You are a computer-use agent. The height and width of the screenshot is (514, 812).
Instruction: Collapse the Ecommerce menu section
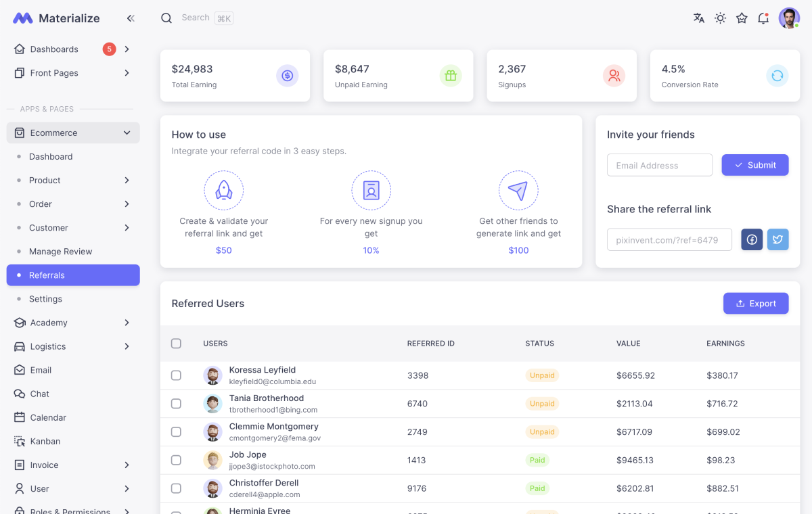click(72, 133)
